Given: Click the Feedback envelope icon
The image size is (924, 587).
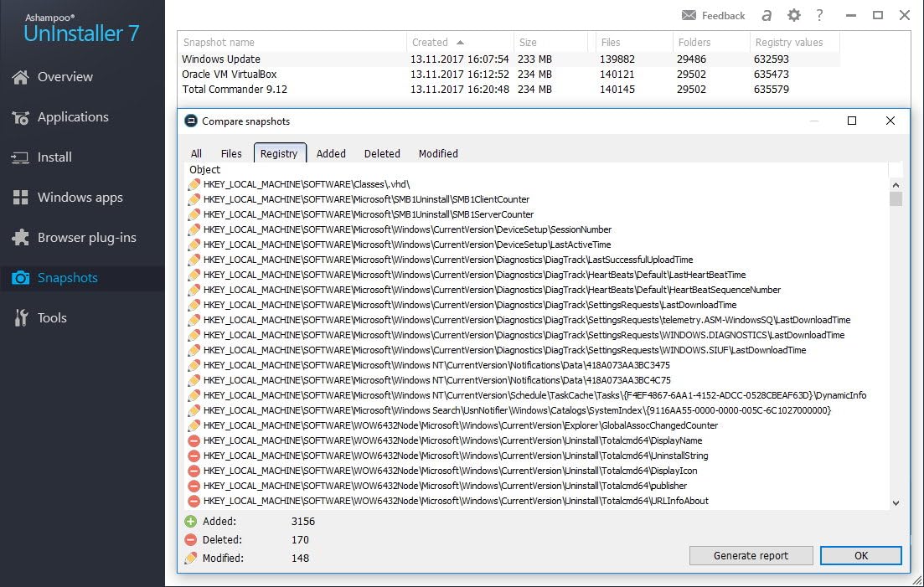Looking at the screenshot, I should 689,15.
